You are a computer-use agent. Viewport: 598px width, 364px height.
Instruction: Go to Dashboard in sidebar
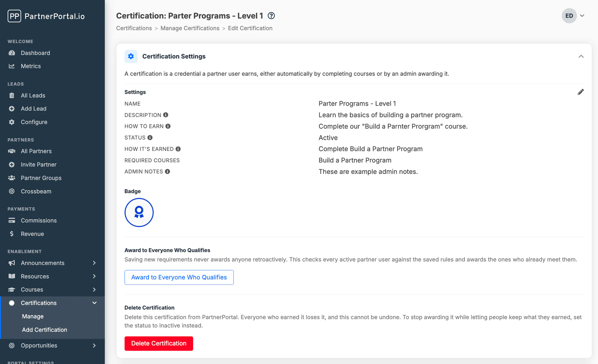pos(36,53)
